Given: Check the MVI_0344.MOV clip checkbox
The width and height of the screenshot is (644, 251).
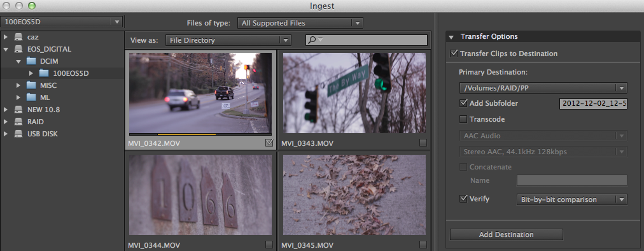Looking at the screenshot, I should 269,245.
